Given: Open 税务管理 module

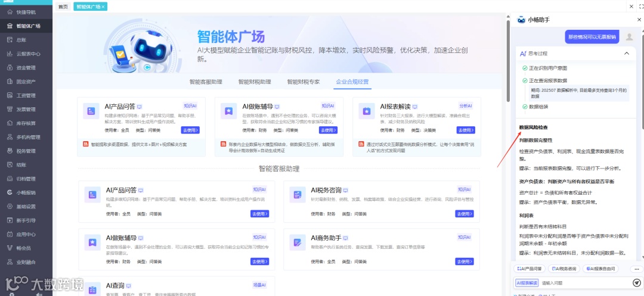Looking at the screenshot, I should coord(26,151).
